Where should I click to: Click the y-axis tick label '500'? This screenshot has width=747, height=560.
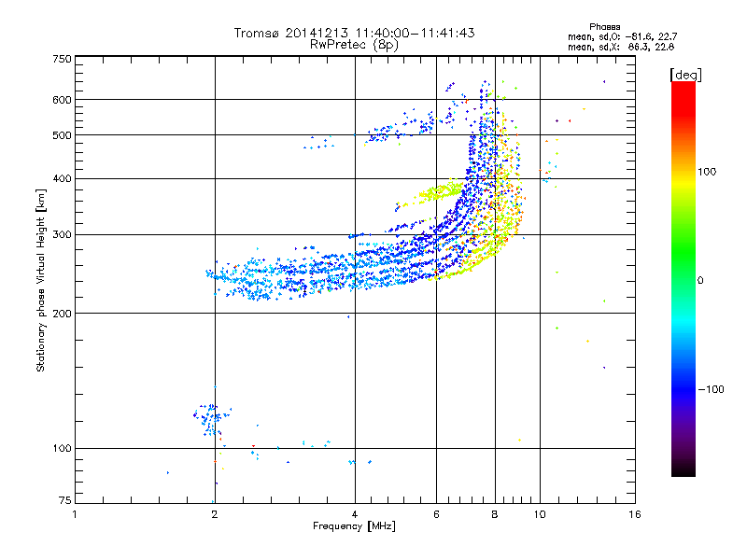pos(62,135)
